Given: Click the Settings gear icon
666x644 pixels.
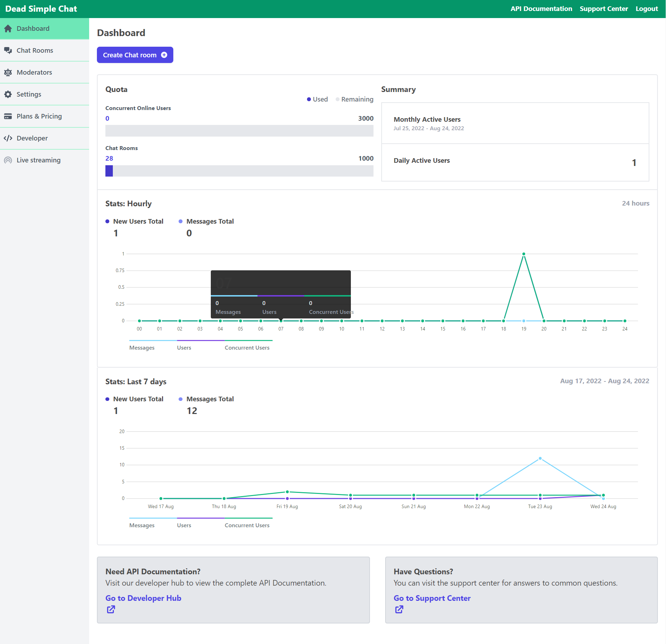Looking at the screenshot, I should click(8, 94).
